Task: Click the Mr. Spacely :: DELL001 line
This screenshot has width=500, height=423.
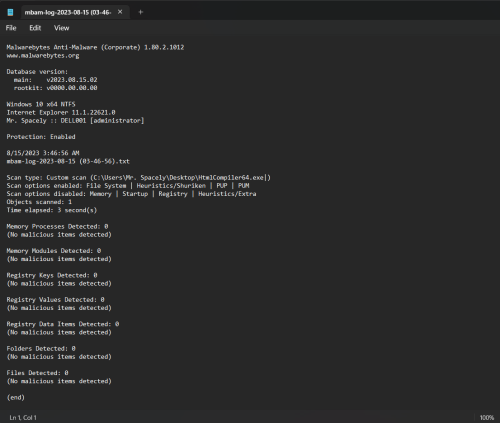Action: point(75,121)
